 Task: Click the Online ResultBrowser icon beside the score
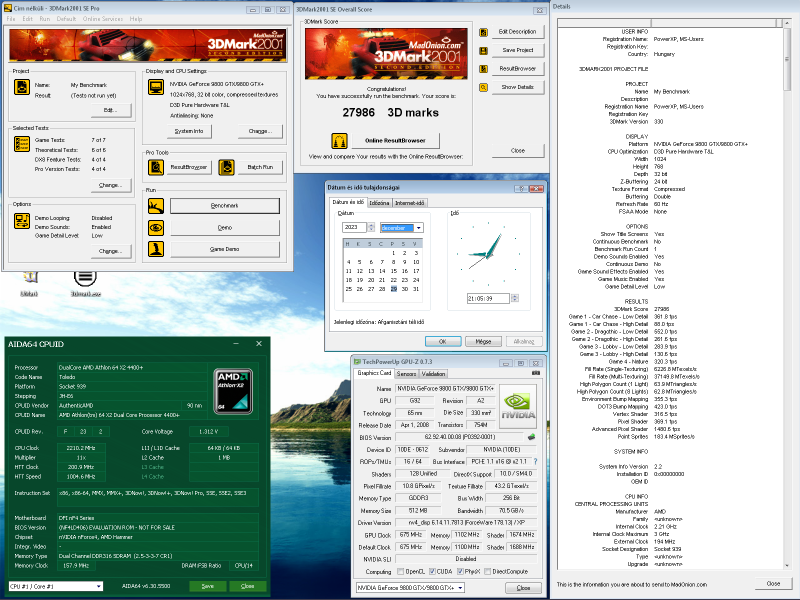click(339, 140)
